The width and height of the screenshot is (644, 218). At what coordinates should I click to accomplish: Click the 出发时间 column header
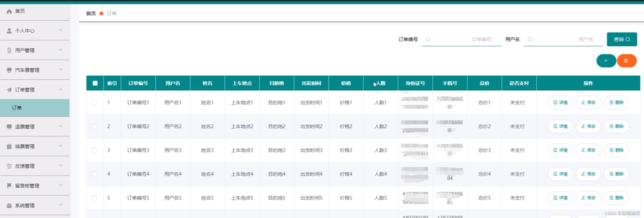pos(311,83)
